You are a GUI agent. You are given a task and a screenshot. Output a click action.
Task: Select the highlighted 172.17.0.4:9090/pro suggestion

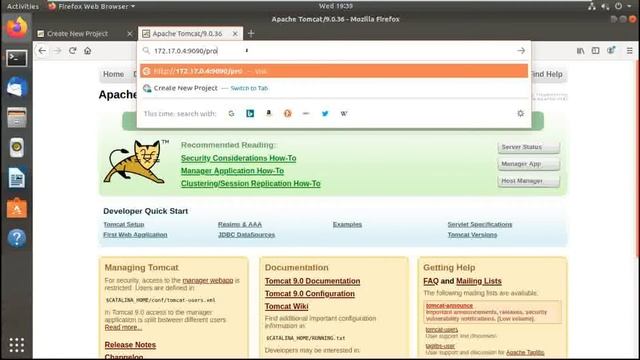(334, 71)
